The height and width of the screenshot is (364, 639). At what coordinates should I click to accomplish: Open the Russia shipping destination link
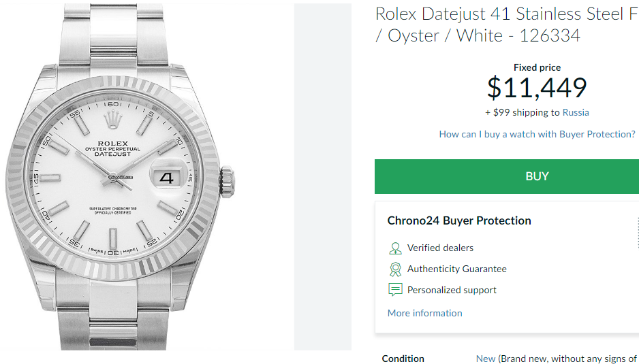tap(576, 112)
